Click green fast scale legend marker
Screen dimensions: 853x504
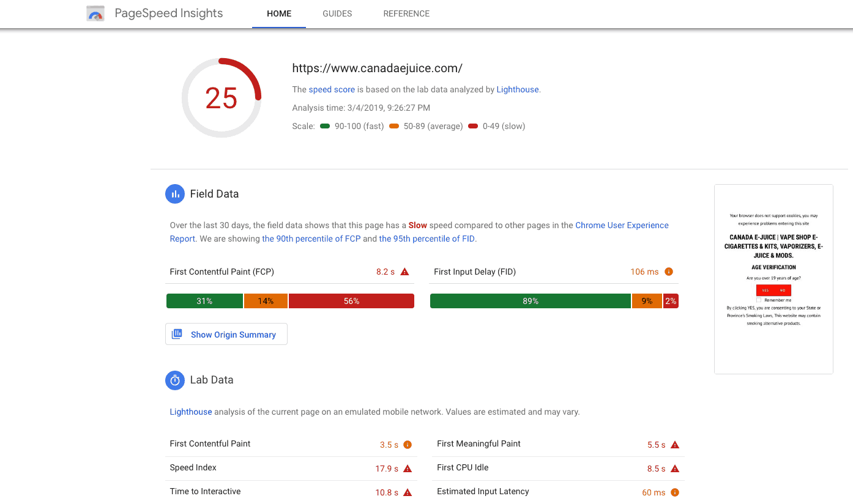tap(324, 126)
